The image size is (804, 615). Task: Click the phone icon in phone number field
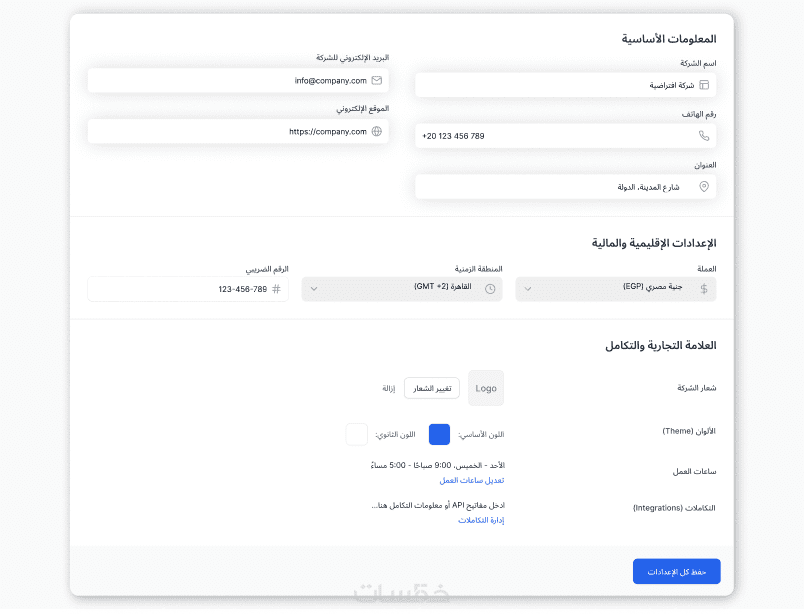(704, 135)
